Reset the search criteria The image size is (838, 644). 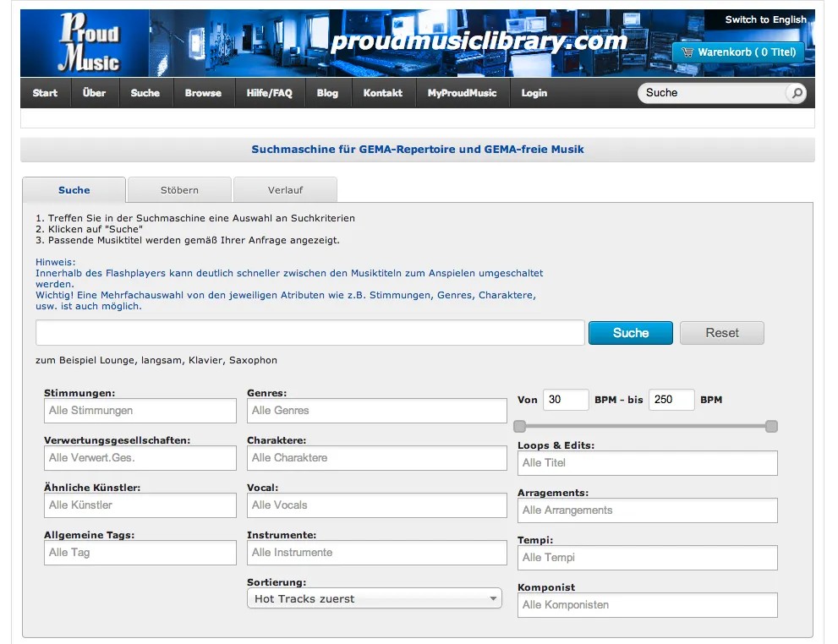721,333
